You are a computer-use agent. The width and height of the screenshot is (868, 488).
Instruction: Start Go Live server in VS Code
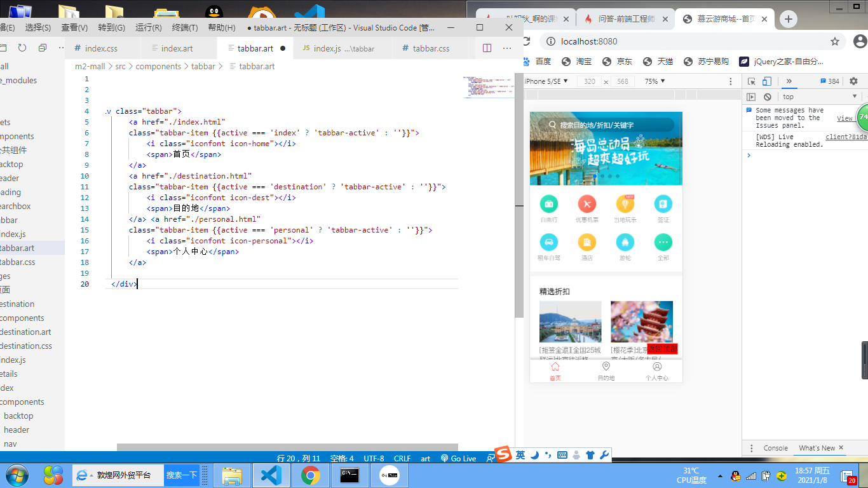pyautogui.click(x=458, y=458)
